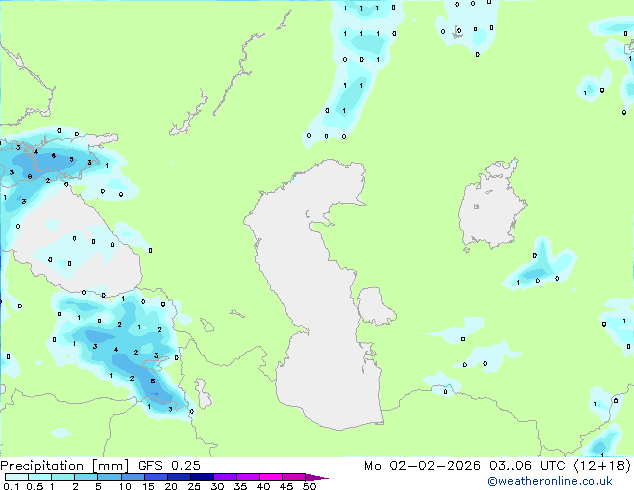Click the 30–35 mm purple swatch
The width and height of the screenshot is (634, 490).
point(225,477)
